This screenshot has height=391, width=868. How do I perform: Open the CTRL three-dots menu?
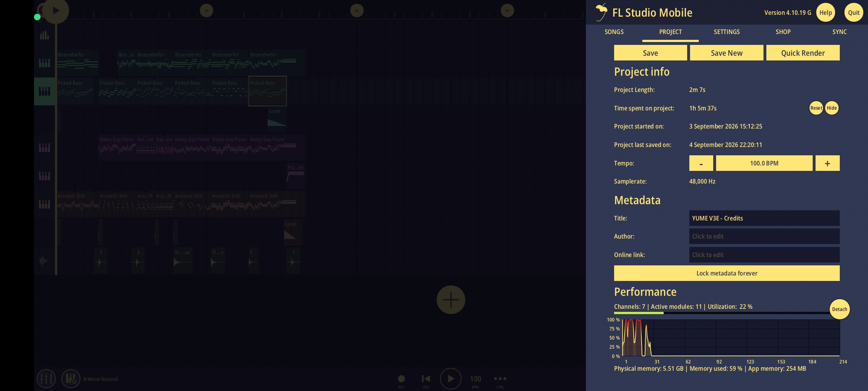coord(500,379)
